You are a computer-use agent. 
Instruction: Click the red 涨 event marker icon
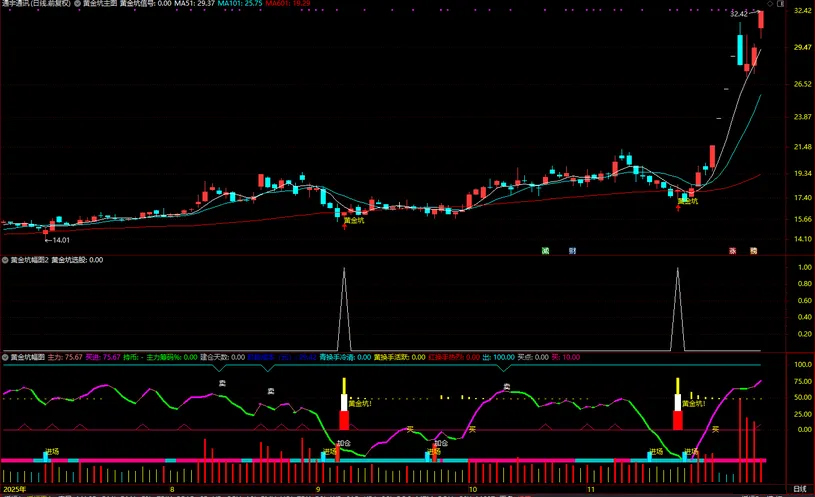732,250
